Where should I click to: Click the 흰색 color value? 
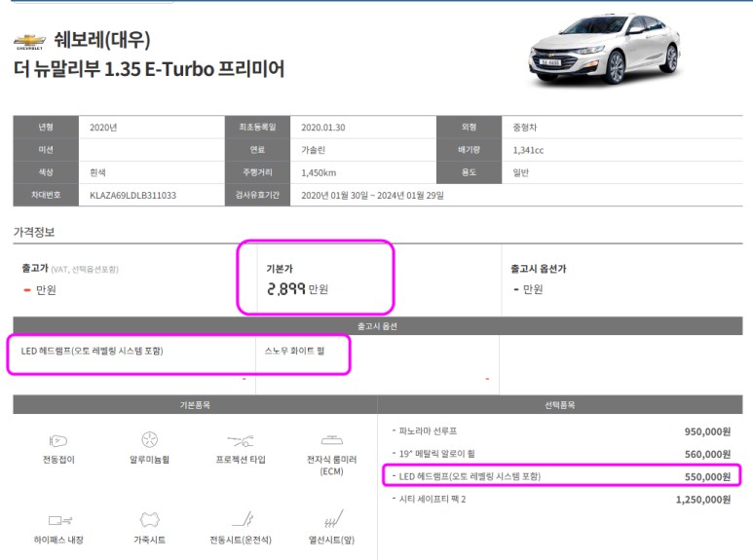97,173
